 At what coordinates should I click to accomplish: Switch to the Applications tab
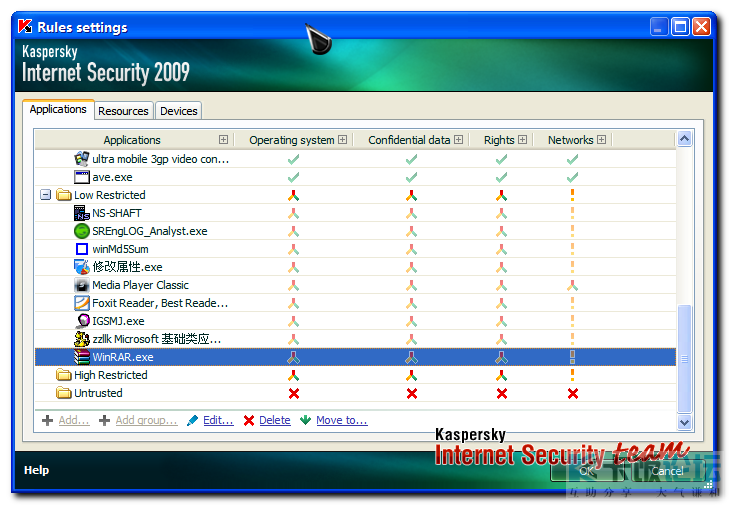58,109
